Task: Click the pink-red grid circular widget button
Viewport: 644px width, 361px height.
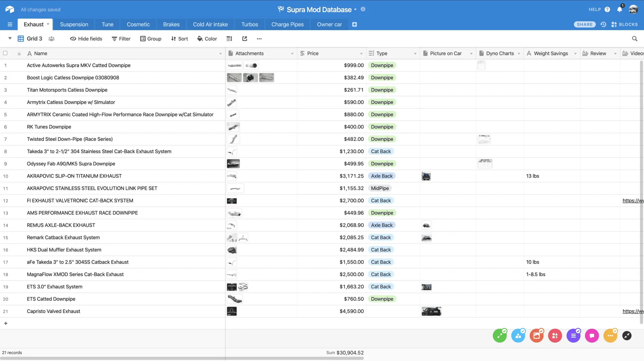Action: (x=555, y=336)
